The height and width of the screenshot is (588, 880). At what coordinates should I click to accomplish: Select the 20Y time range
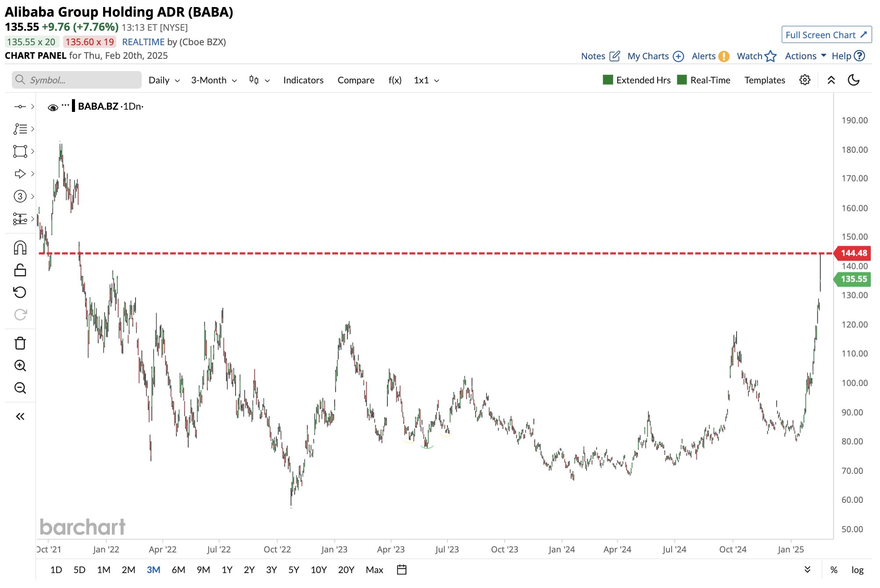point(346,570)
